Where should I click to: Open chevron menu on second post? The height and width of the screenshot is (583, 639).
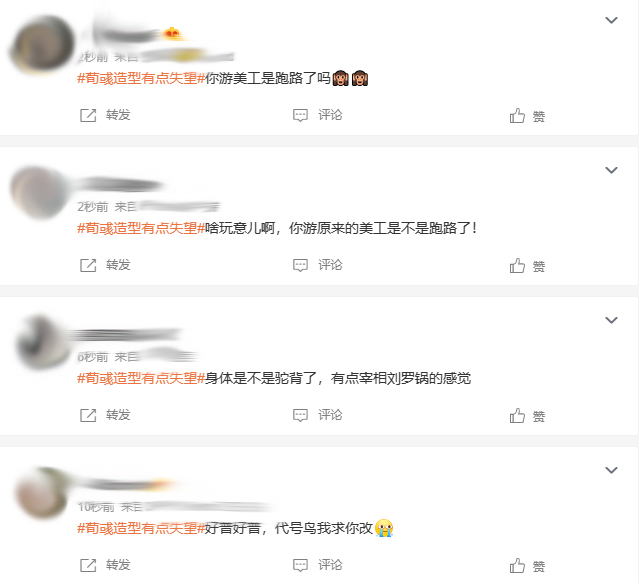[611, 170]
